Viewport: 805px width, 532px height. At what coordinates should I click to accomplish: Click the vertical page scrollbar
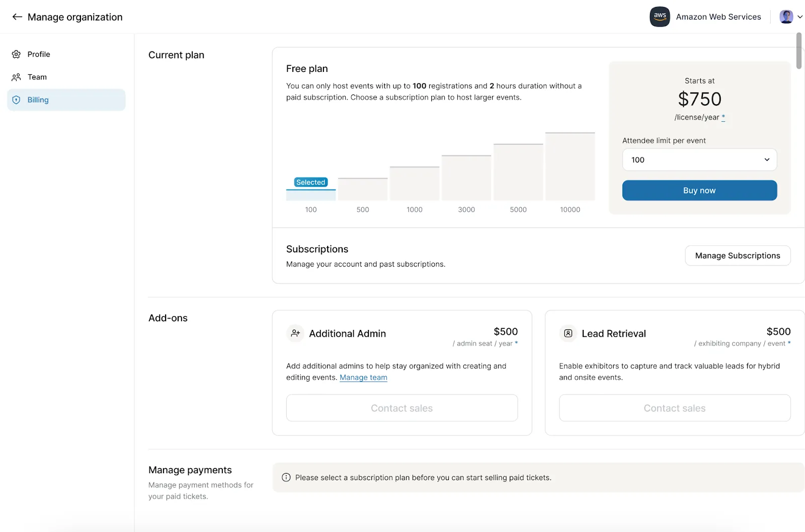tap(798, 50)
